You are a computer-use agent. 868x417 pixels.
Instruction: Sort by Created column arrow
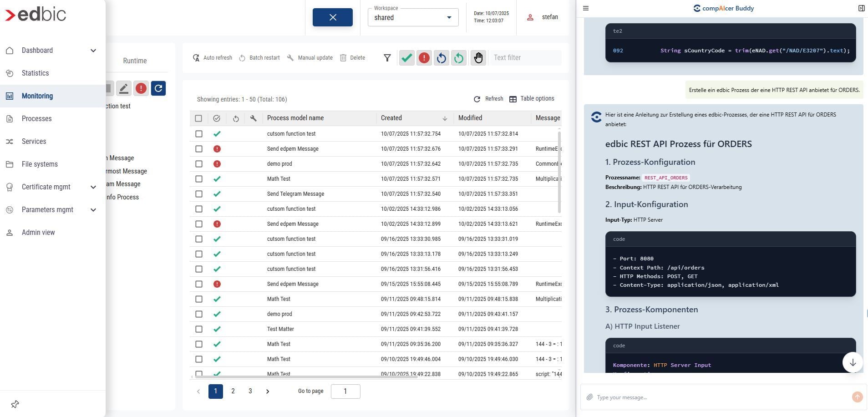(x=445, y=118)
